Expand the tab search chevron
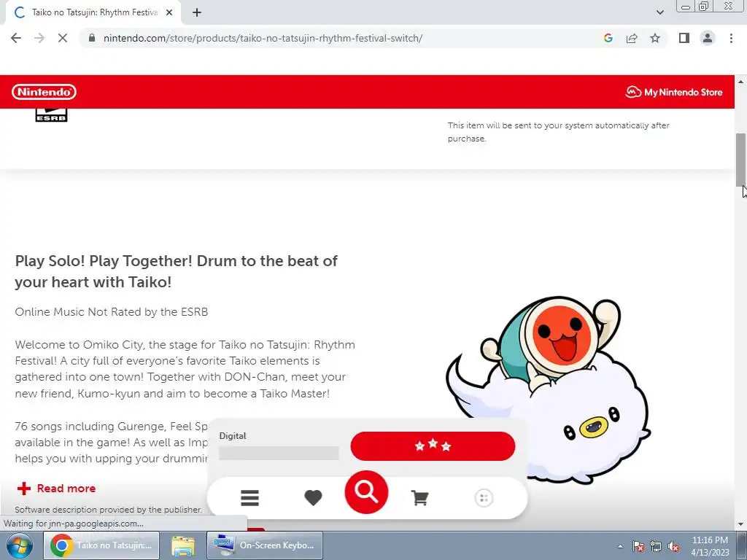 [x=659, y=12]
